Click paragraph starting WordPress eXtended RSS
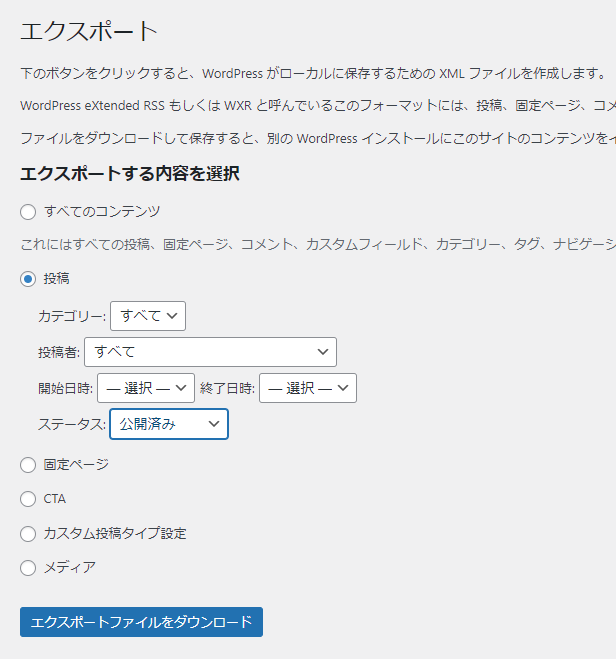616x659 pixels. point(318,105)
